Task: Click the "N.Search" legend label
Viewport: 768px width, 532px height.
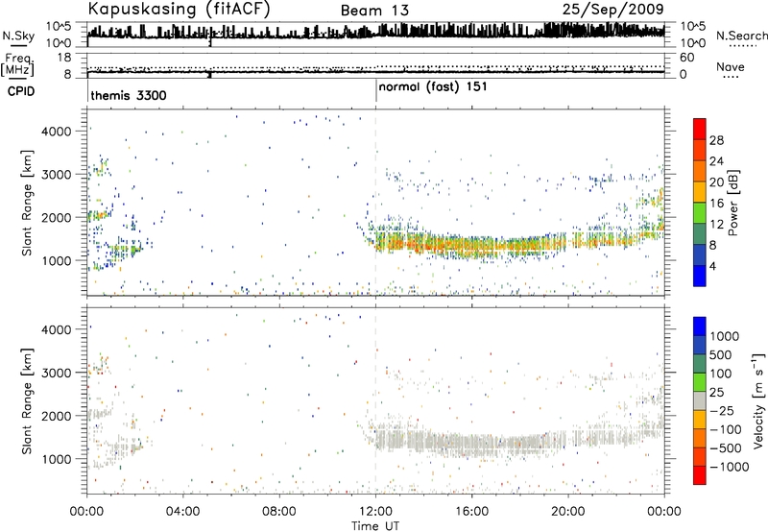Action: coord(741,36)
